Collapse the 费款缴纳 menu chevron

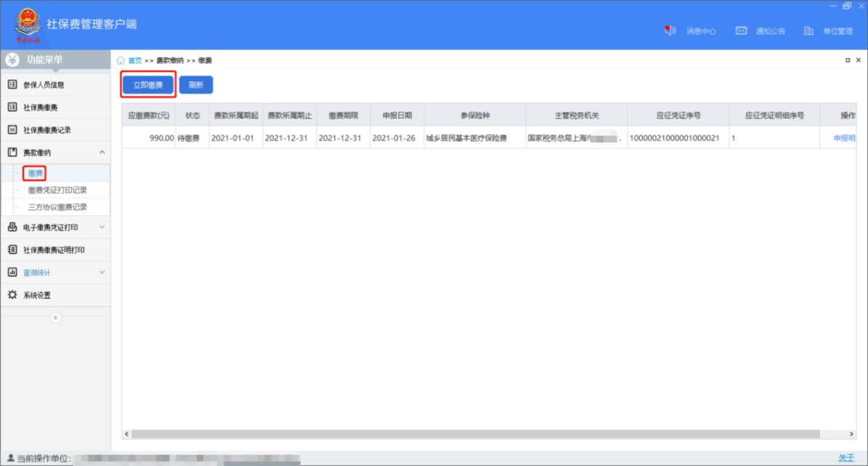pos(102,152)
